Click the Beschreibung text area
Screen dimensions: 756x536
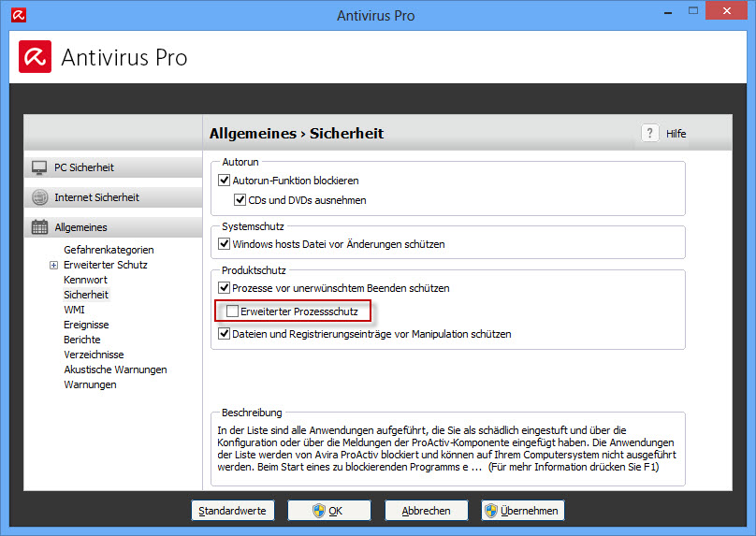(x=447, y=449)
